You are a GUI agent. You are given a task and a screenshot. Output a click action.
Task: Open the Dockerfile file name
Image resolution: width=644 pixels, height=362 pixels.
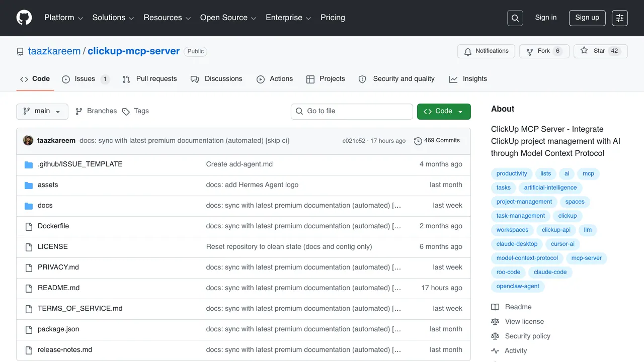pyautogui.click(x=53, y=226)
